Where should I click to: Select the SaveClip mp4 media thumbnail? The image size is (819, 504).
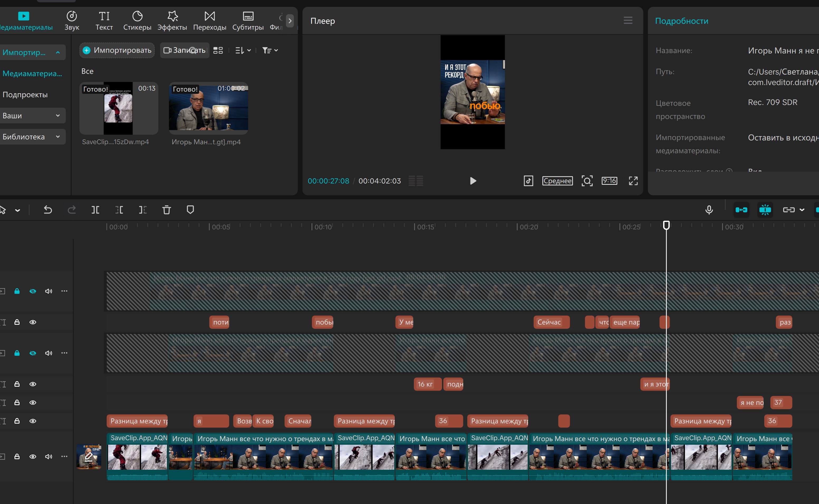(118, 108)
